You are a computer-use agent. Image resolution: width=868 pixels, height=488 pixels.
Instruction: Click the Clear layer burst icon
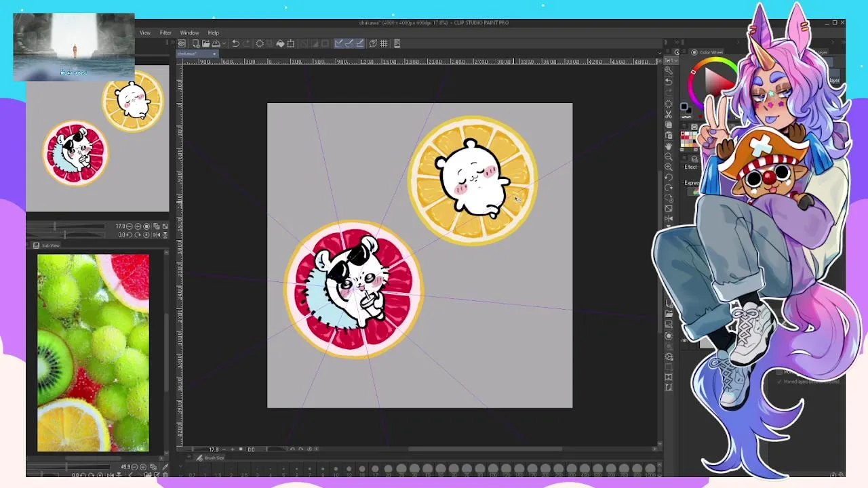coord(259,43)
